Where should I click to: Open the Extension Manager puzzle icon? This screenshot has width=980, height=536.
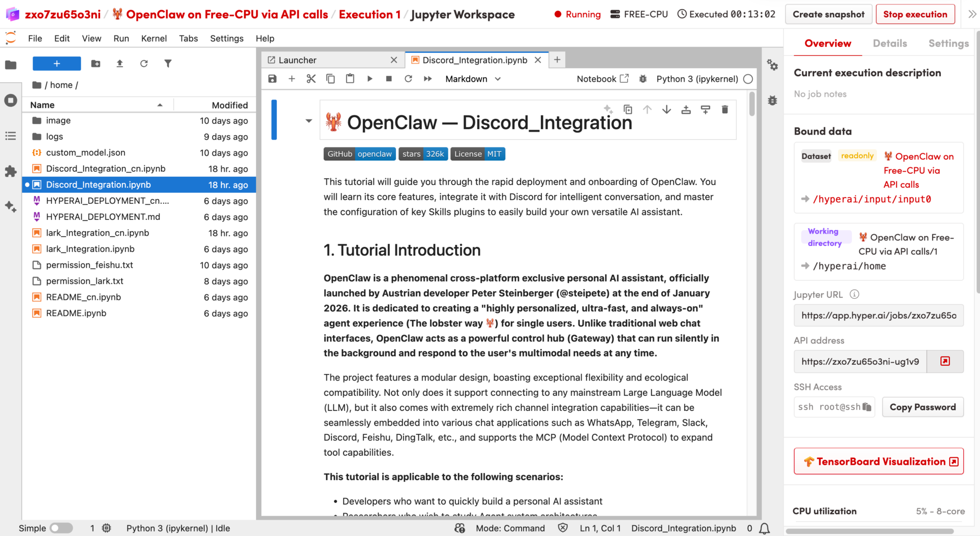(10, 171)
